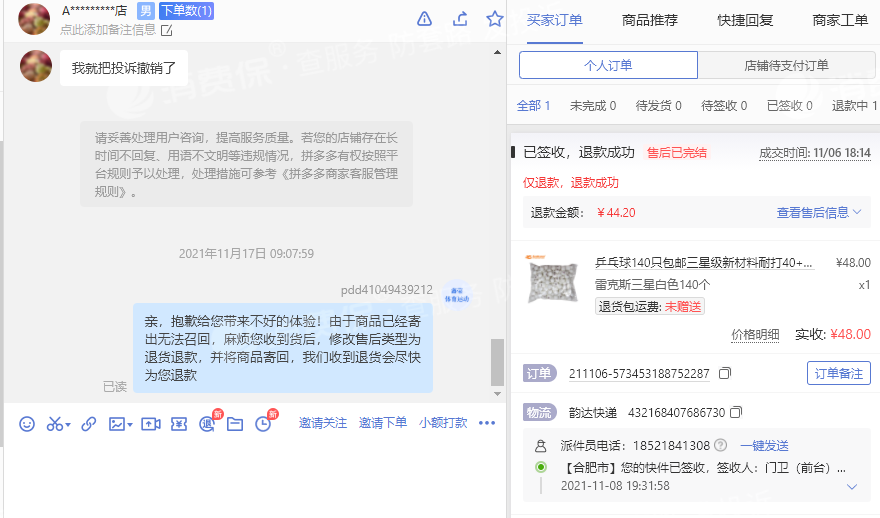The height and width of the screenshot is (518, 880).
Task: Click the buyer avatar in header
Action: point(34,19)
